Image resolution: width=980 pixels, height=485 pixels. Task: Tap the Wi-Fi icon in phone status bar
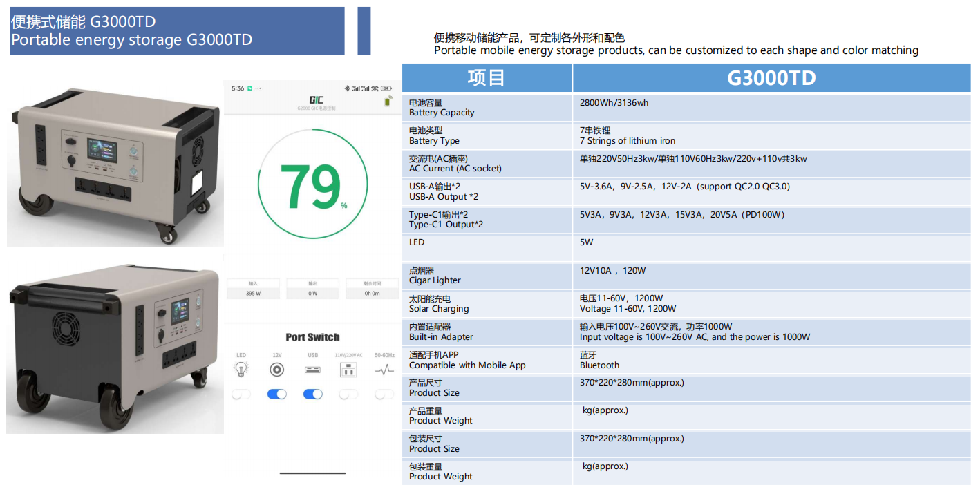pos(375,88)
